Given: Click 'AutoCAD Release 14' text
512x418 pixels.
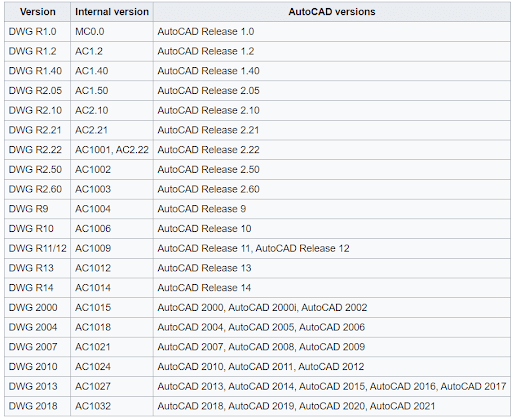Looking at the screenshot, I should pos(204,288).
